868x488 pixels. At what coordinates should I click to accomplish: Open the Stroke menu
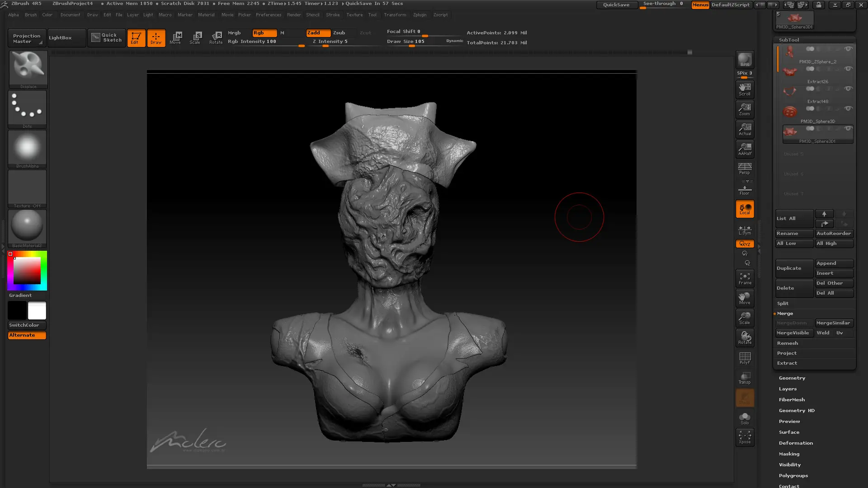(332, 15)
